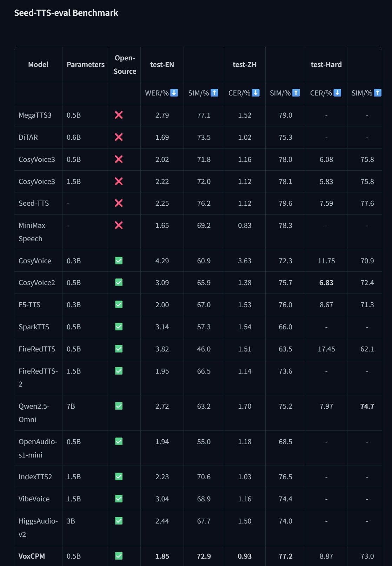This screenshot has width=392, height=566.
Task: Click the green check in SparkTTS row
Action: tap(119, 327)
